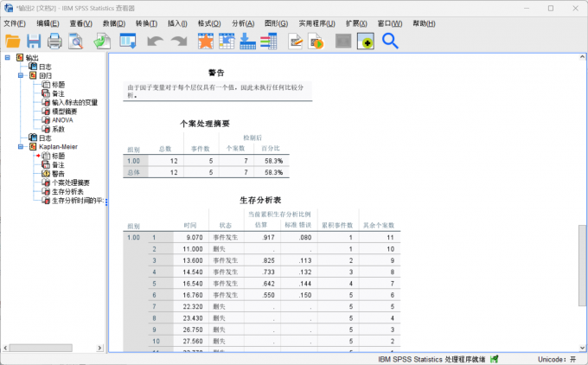Viewport: 588px width, 365px height.
Task: Save the output with the floppy disk icon
Action: (34, 41)
